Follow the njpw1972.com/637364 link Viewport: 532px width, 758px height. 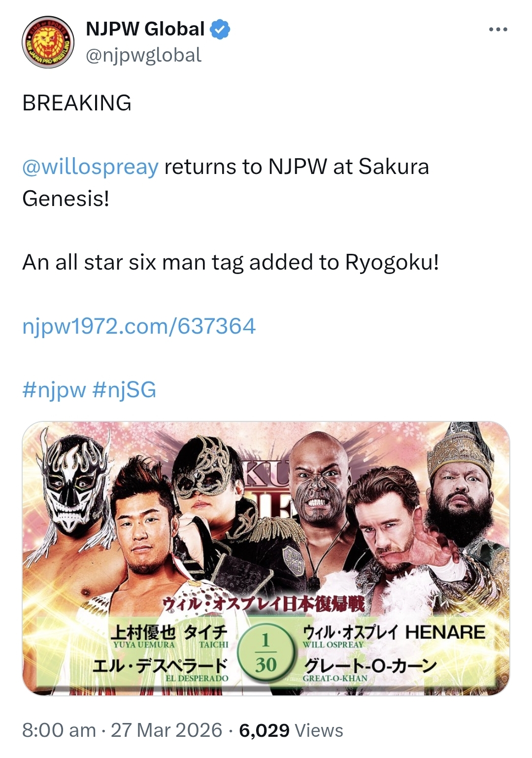point(139,326)
